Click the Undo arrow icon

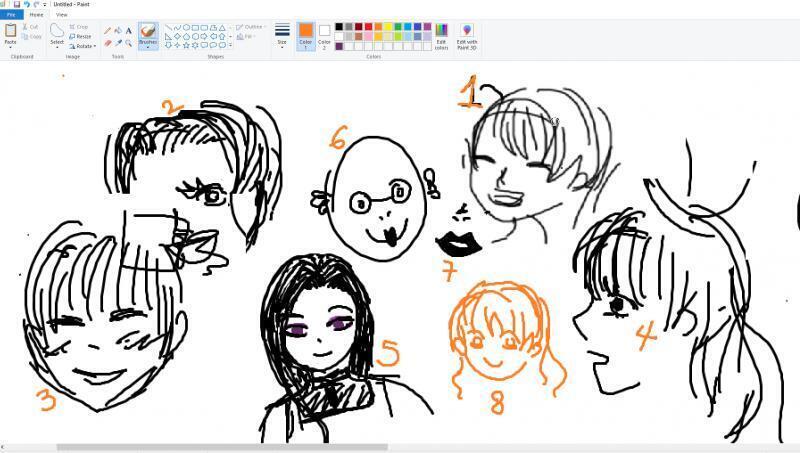(27, 4)
